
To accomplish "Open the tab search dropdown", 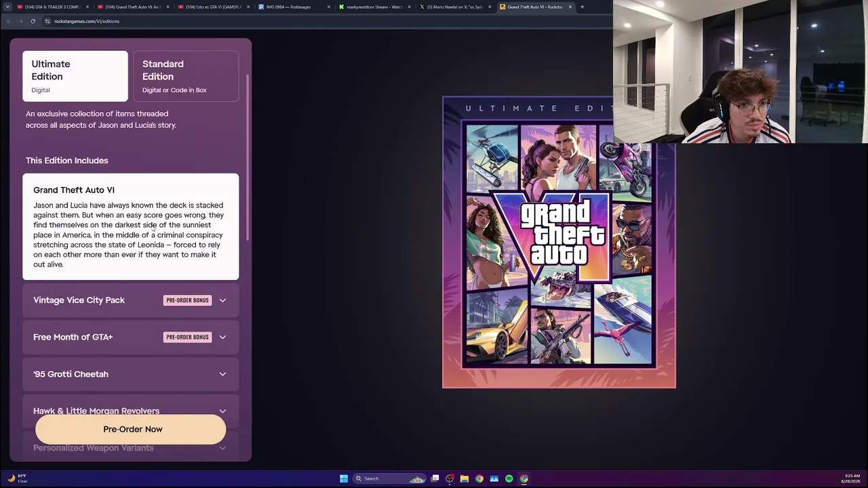I will point(7,7).
